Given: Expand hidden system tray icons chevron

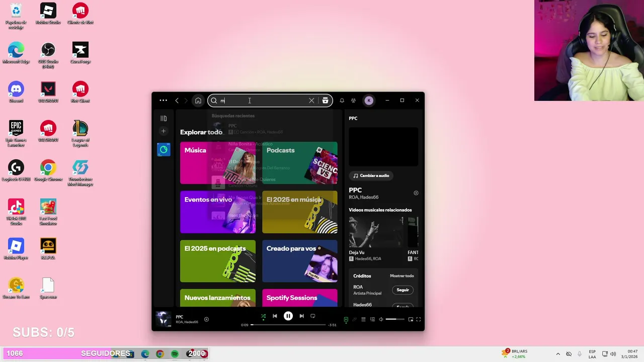Looking at the screenshot, I should click(x=557, y=354).
